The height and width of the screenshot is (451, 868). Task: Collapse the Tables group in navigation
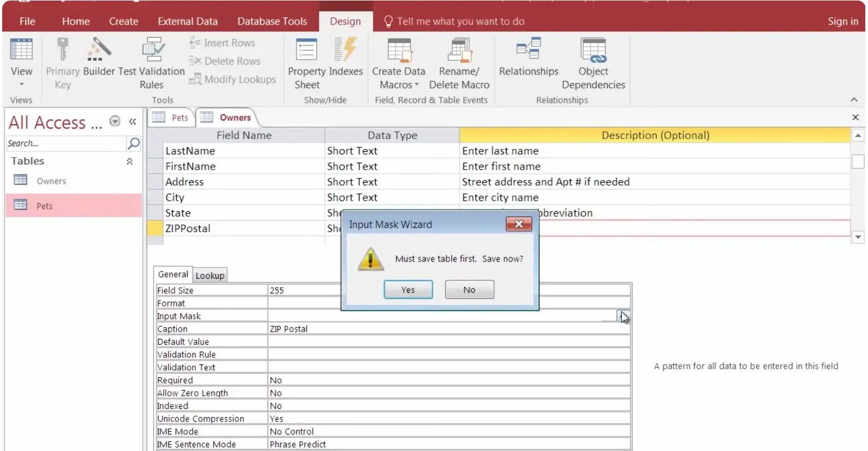pyautogui.click(x=130, y=161)
